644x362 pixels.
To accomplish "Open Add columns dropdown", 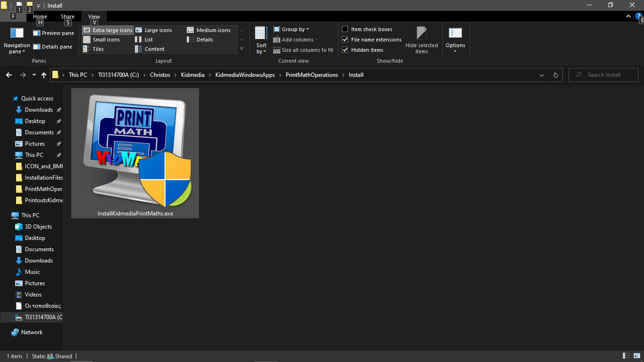I will (296, 40).
